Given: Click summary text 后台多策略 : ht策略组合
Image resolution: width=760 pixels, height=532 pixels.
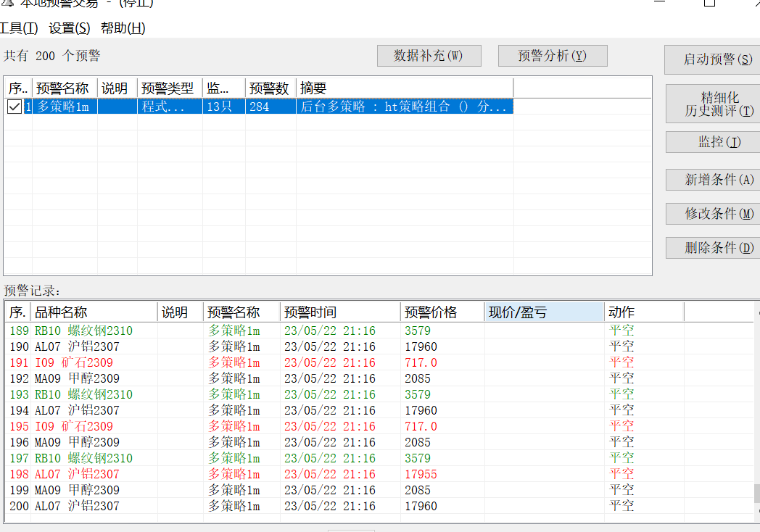Looking at the screenshot, I should tap(405, 107).
